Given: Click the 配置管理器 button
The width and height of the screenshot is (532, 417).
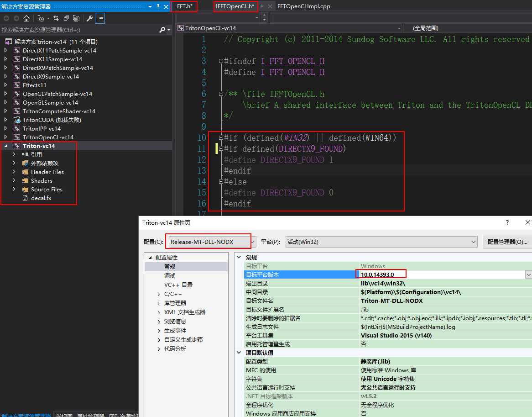Looking at the screenshot, I should pos(507,242).
